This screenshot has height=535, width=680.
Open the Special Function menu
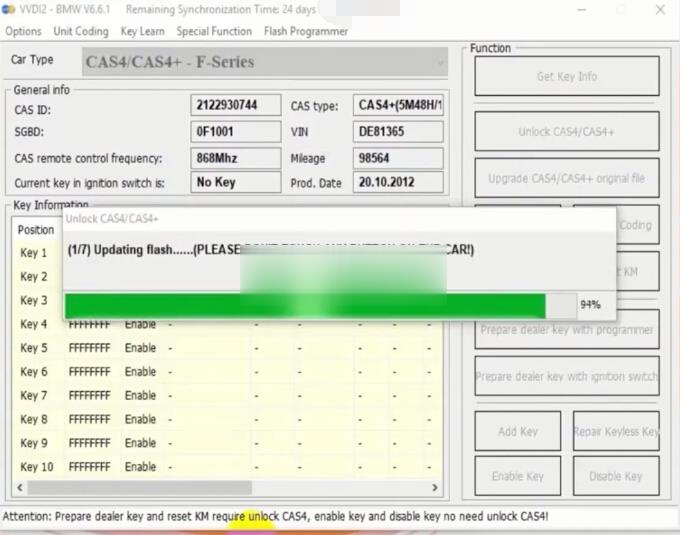(214, 31)
